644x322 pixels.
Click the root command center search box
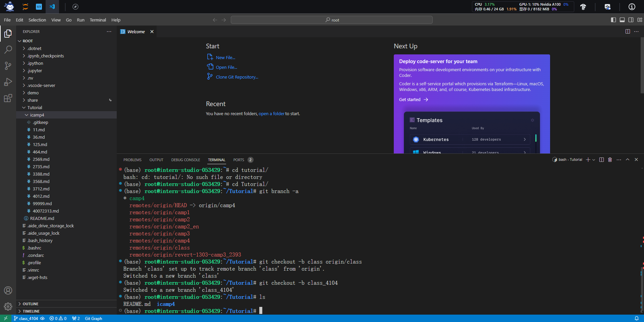(x=332, y=20)
